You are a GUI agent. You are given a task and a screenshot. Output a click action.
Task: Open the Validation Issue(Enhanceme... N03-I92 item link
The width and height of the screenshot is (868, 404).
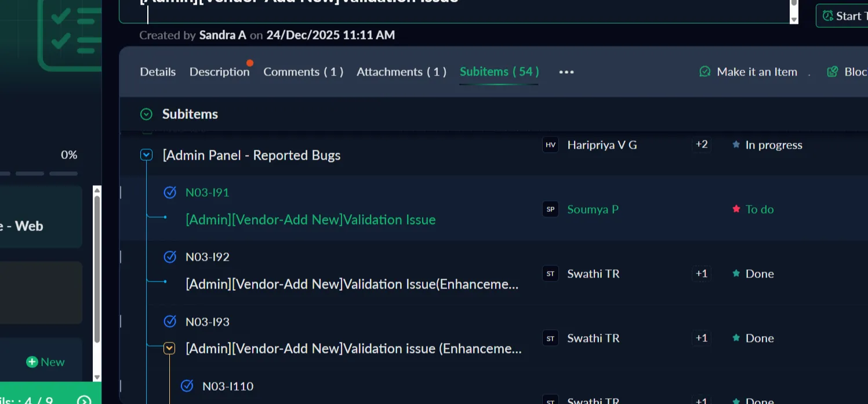click(x=352, y=284)
